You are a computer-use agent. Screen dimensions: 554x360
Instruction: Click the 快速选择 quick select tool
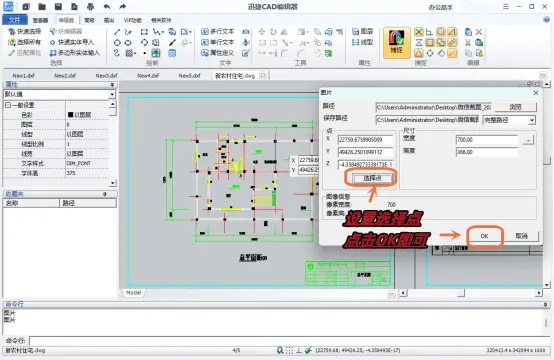point(25,31)
